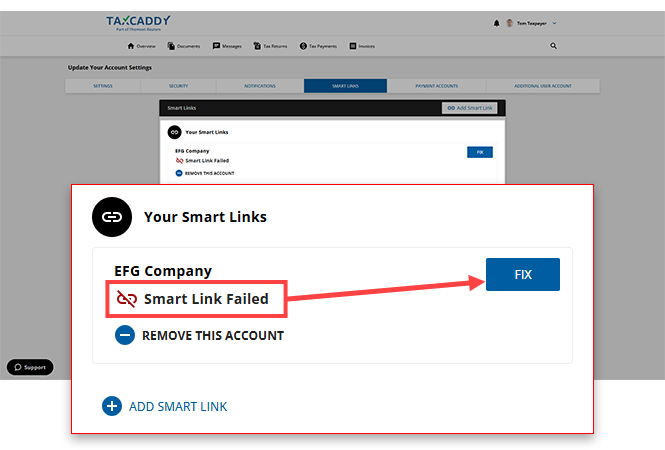
Task: Click the large Your Smart Links chain icon
Action: [x=112, y=217]
